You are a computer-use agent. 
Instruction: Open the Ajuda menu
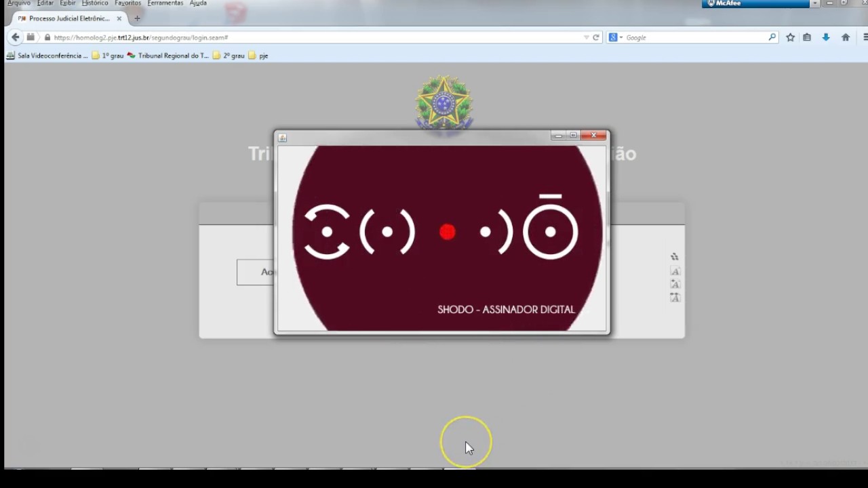click(x=198, y=3)
